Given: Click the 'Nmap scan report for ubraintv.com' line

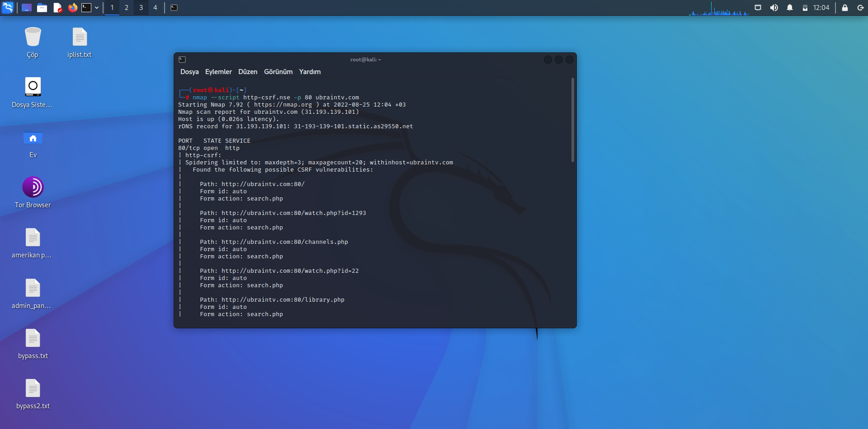Looking at the screenshot, I should [x=269, y=112].
